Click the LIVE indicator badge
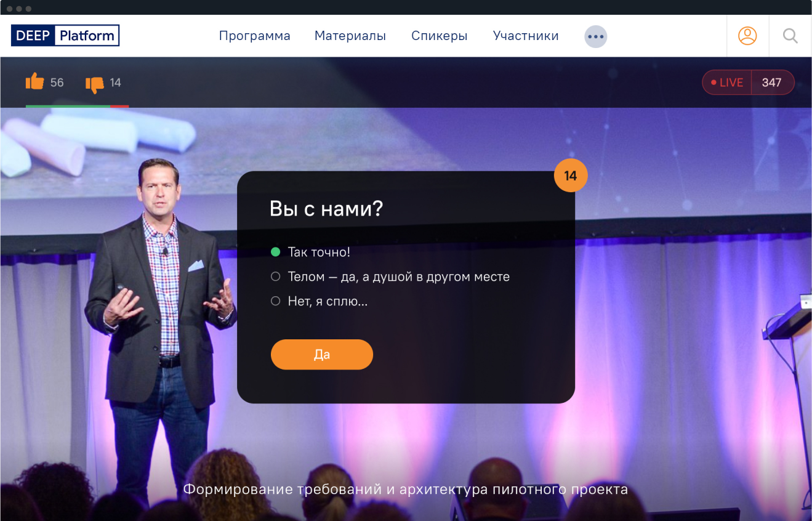Image resolution: width=812 pixels, height=521 pixels. [x=727, y=83]
